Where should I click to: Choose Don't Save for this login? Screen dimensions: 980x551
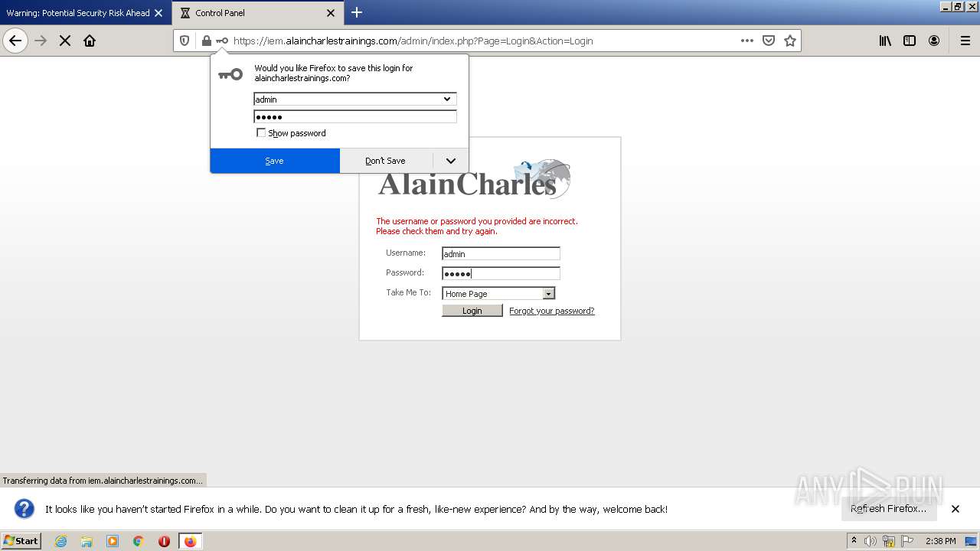pos(385,161)
